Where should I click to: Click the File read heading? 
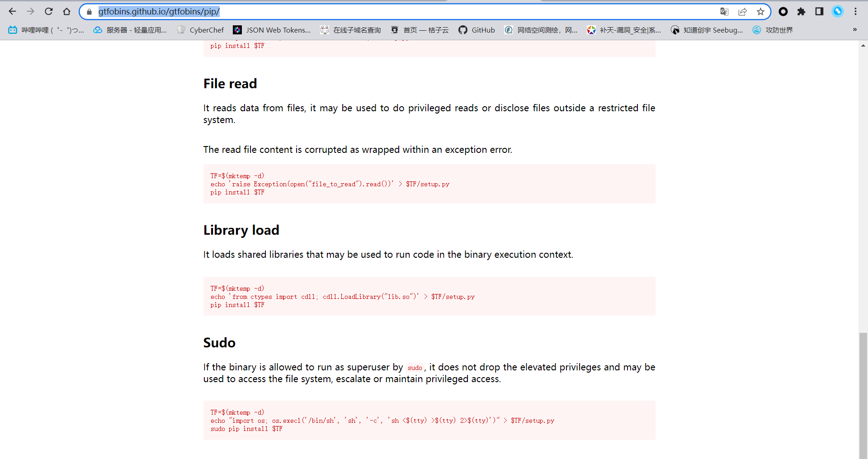coord(230,84)
